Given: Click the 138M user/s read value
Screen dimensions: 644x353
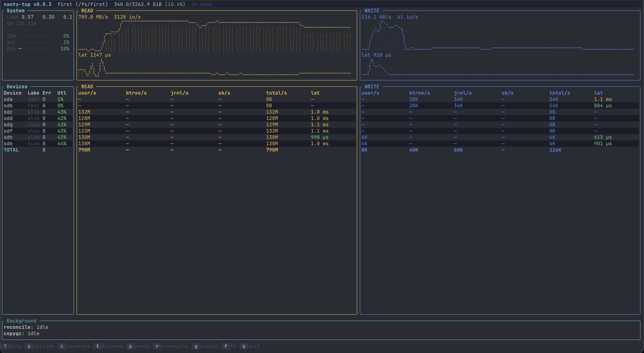Looking at the screenshot, I should [84, 143].
